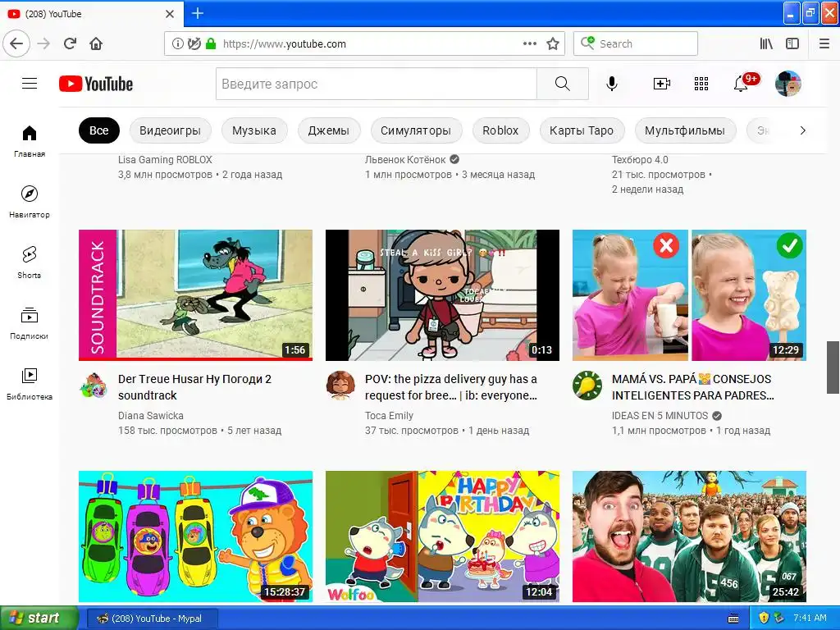Select the Джемы filter chip

pyautogui.click(x=329, y=130)
